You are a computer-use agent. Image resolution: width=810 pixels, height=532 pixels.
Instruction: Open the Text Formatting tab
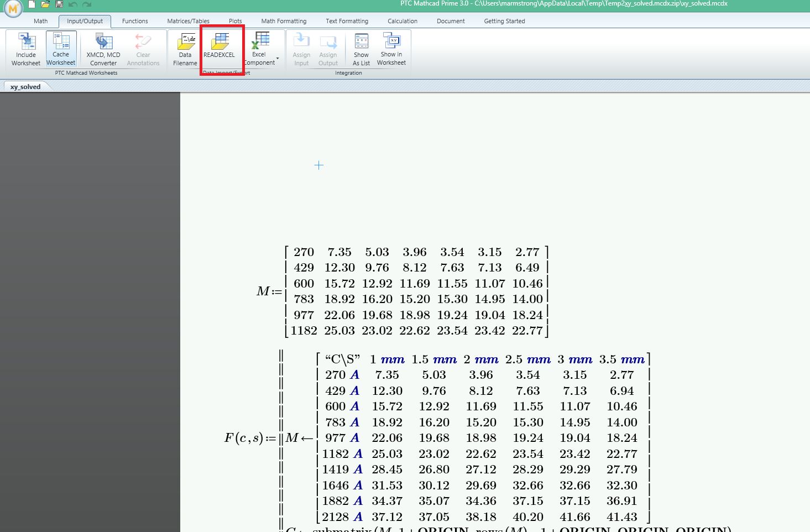click(347, 21)
